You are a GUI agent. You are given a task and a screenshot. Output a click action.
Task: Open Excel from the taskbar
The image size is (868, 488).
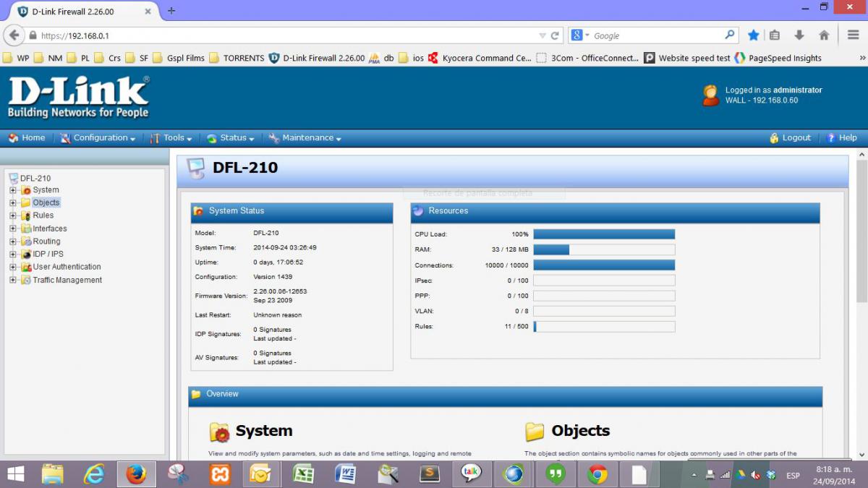tap(303, 474)
